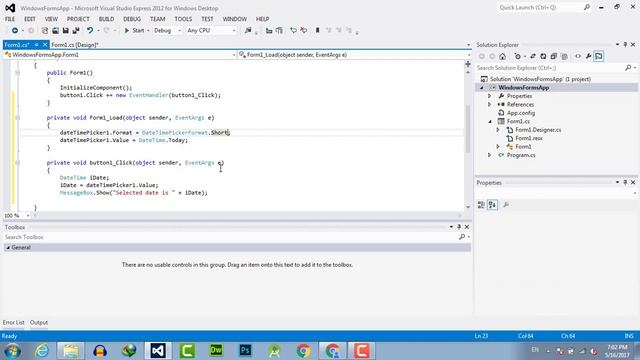640x360 pixels.
Task: Click Home icon in Solution Explorer
Action: click(x=502, y=56)
